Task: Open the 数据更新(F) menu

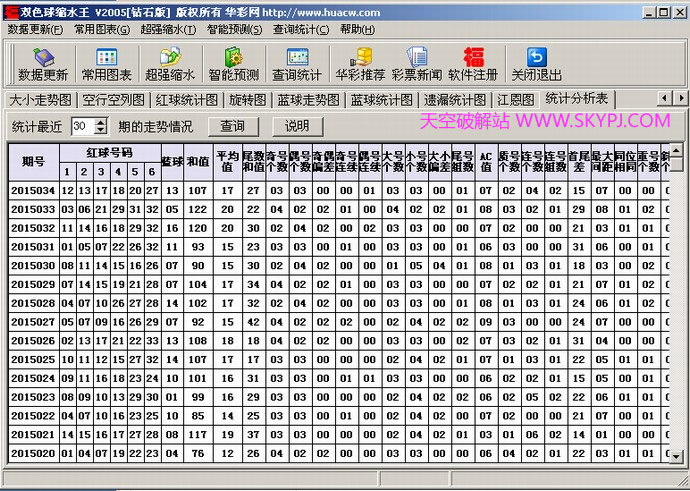Action: (35, 29)
